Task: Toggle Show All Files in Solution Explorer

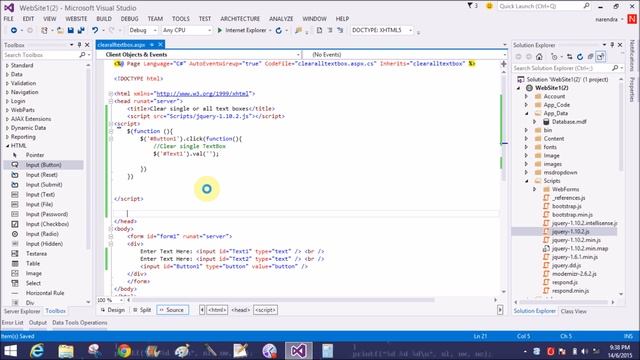Action: [x=590, y=57]
